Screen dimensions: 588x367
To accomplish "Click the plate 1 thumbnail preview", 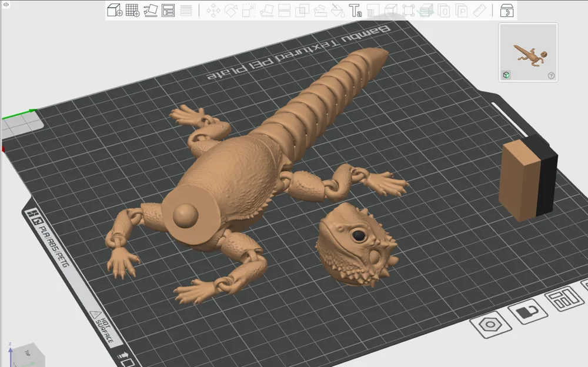I will click(x=528, y=52).
